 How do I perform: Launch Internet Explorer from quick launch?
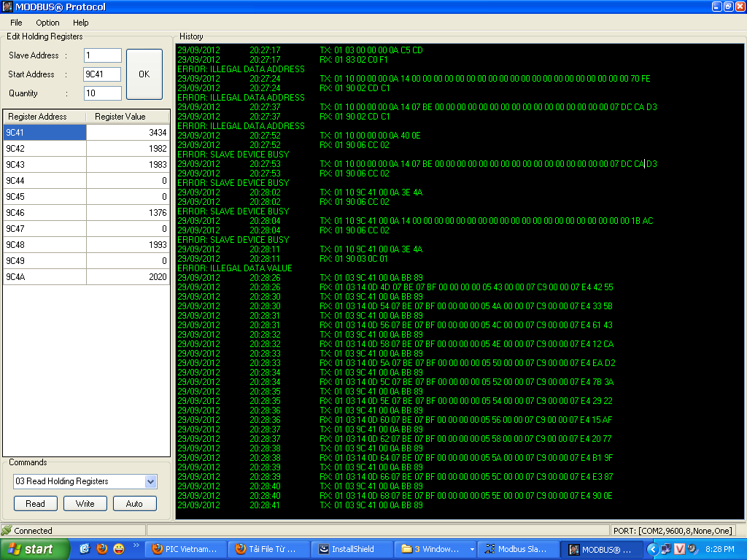(x=85, y=548)
